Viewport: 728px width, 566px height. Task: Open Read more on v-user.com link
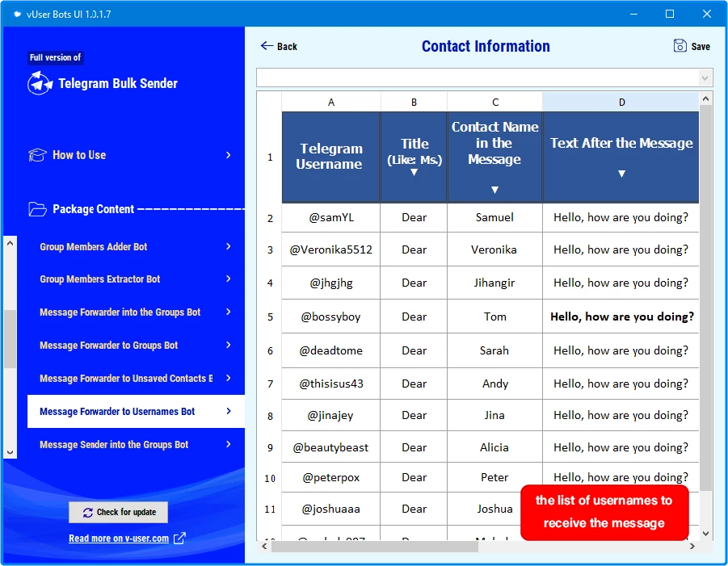119,539
